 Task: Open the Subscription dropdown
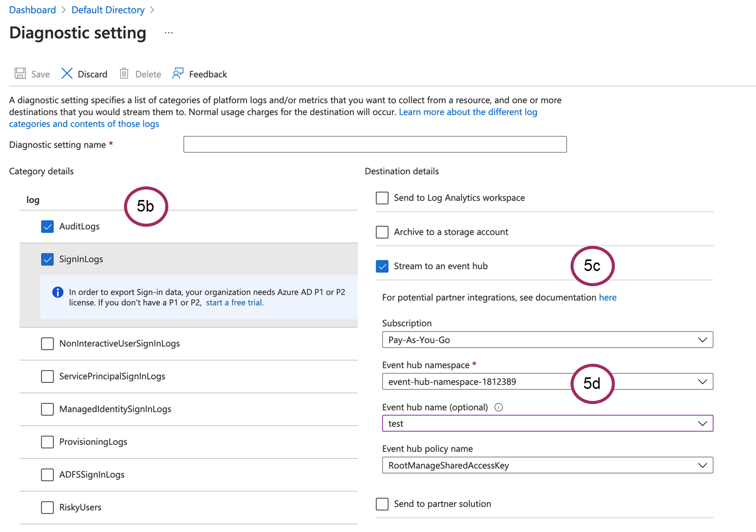(703, 340)
